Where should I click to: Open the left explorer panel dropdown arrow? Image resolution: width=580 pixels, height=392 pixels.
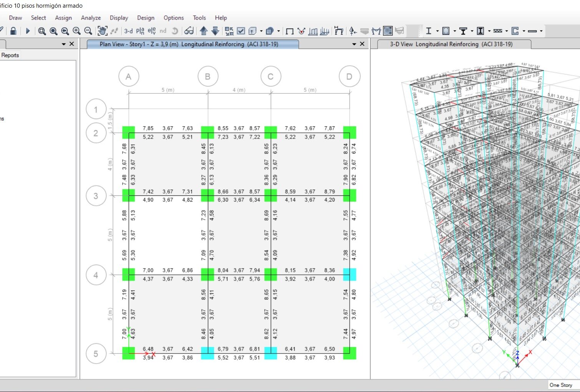(64, 44)
